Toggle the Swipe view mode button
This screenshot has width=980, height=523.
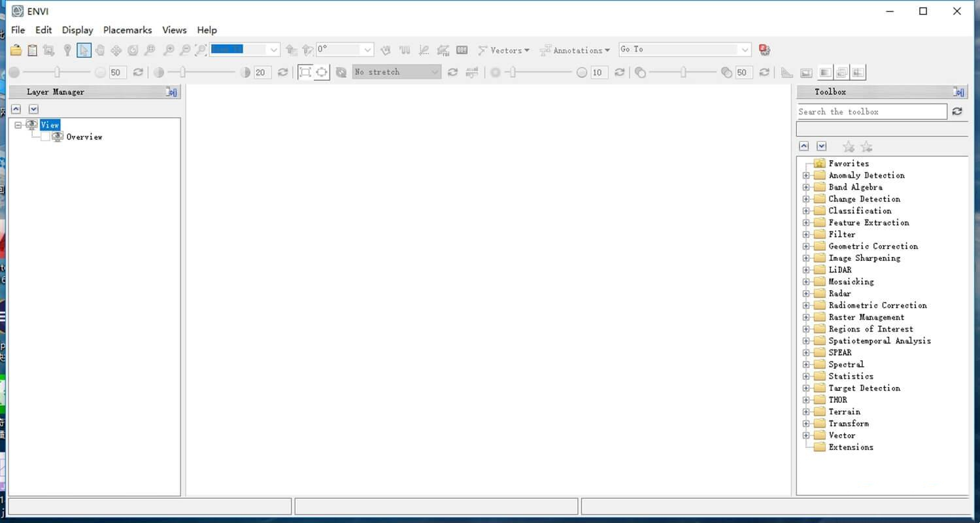[858, 73]
